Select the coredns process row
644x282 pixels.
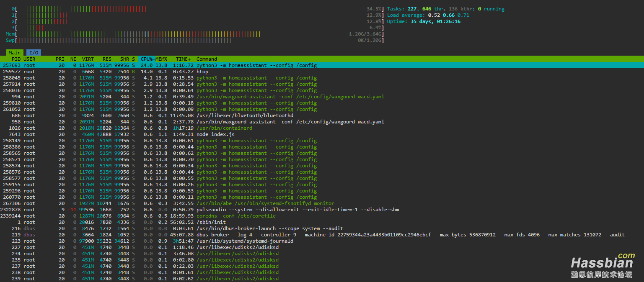pyautogui.click(x=322, y=216)
